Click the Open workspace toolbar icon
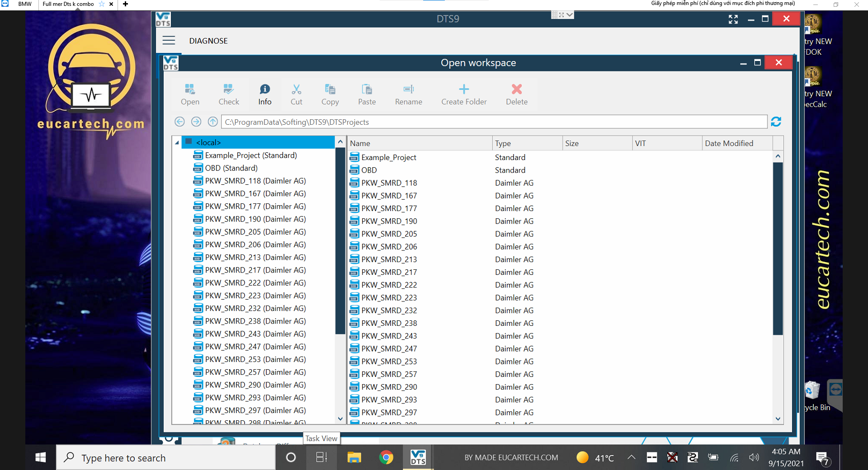This screenshot has width=868, height=470. (190, 89)
